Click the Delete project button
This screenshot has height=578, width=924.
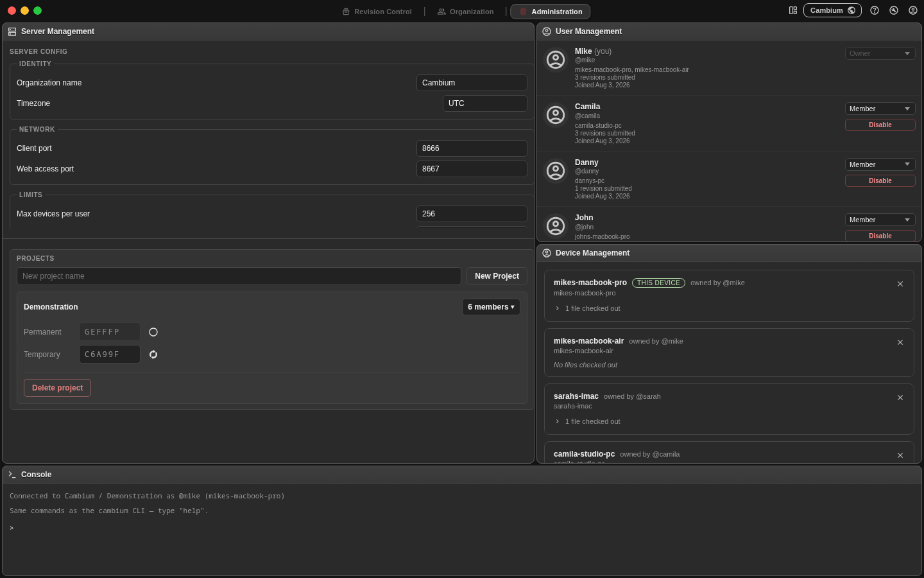tap(57, 388)
